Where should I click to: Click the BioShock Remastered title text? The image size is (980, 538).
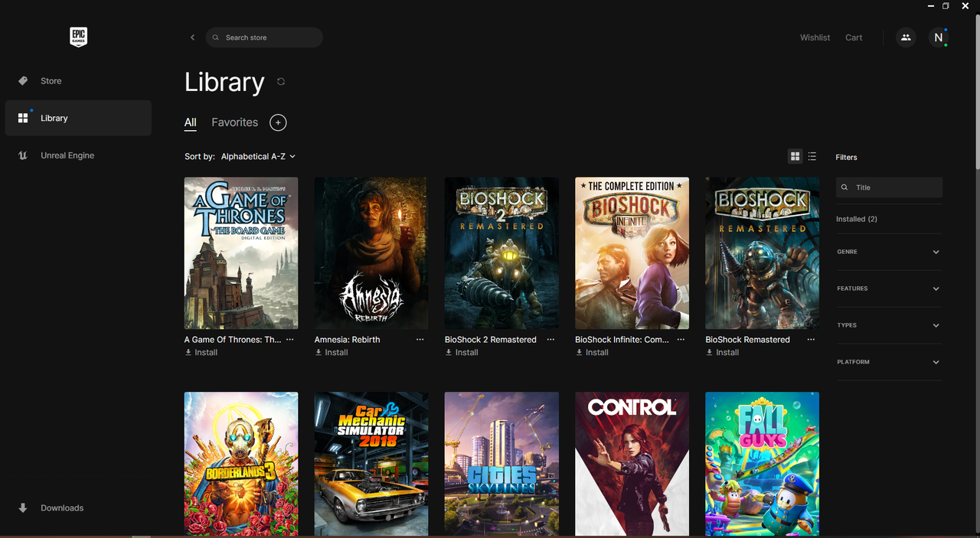click(x=747, y=339)
